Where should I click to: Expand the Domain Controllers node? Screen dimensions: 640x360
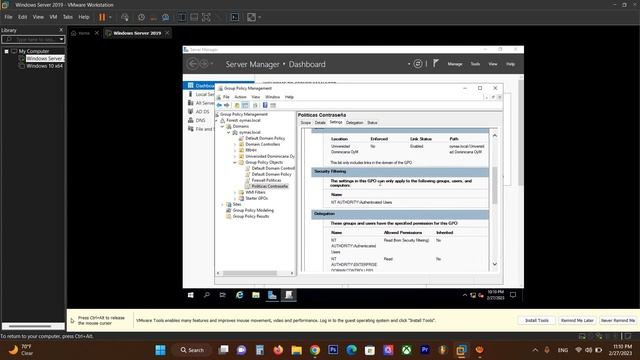coord(235,144)
